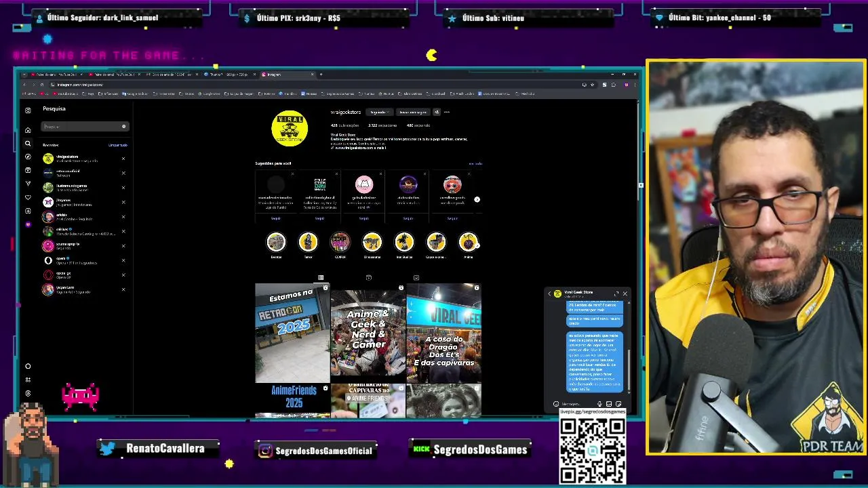
Task: Bookmark the page with the star icon
Action: pyautogui.click(x=593, y=85)
